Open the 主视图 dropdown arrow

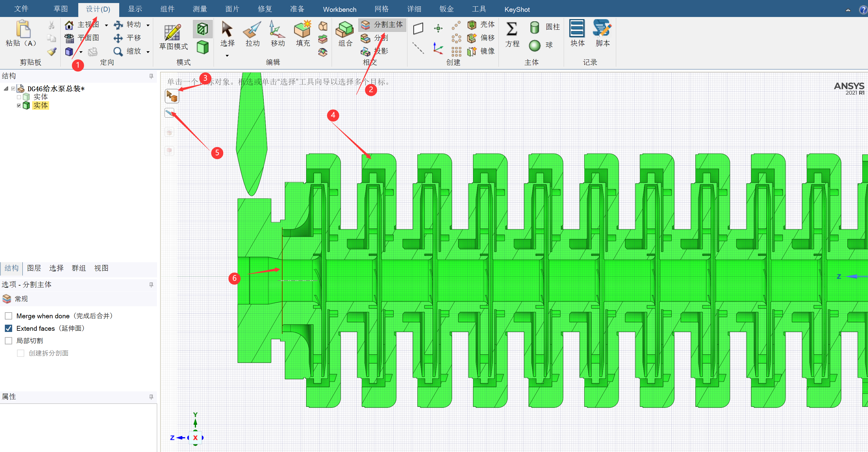tap(106, 25)
